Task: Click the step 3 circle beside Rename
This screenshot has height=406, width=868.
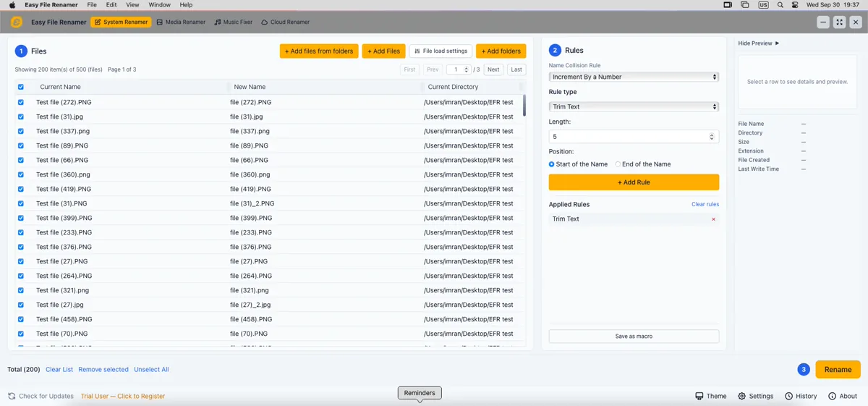Action: [x=803, y=369]
